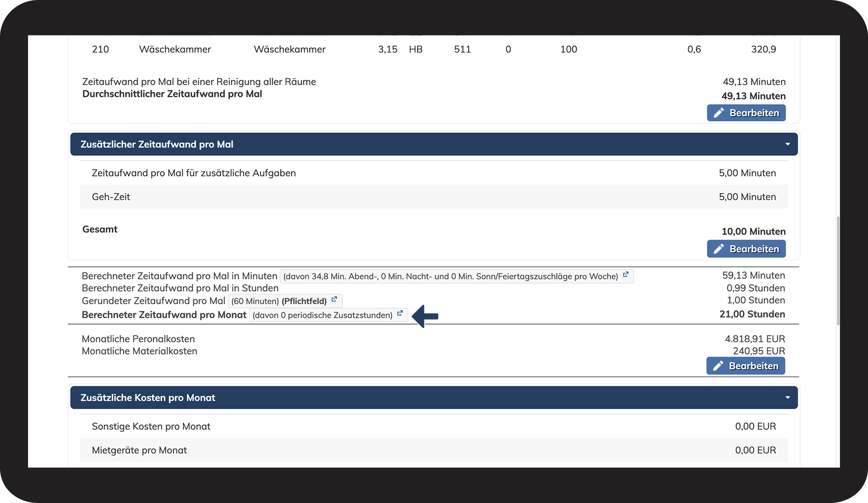
Task: Click Zeitaufwand pro Mal für zusätzliche Aufgaben
Action: [x=194, y=173]
